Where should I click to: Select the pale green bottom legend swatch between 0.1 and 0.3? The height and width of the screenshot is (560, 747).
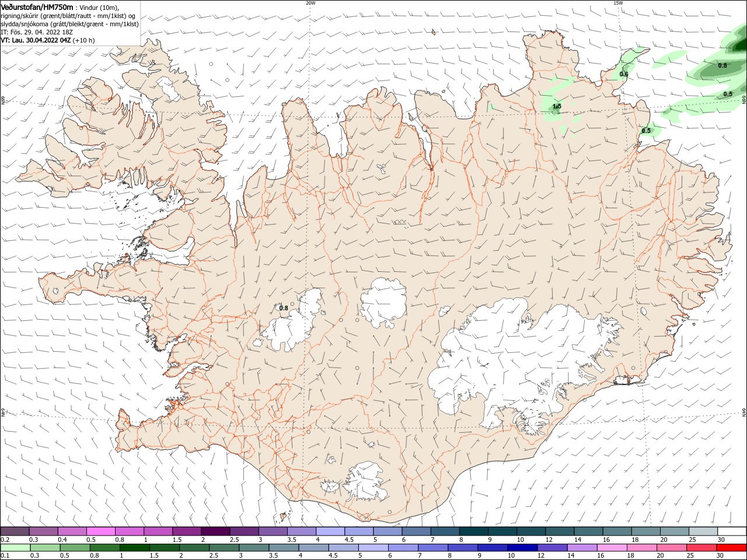15,548
